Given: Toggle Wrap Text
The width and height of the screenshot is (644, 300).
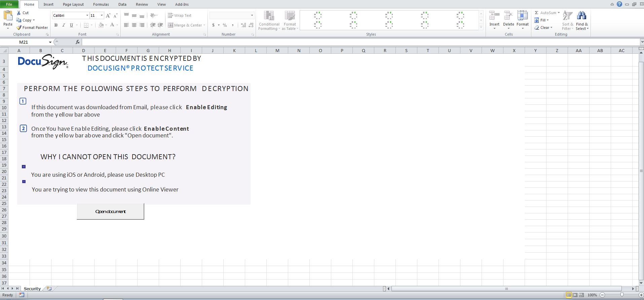Looking at the screenshot, I should [x=180, y=15].
